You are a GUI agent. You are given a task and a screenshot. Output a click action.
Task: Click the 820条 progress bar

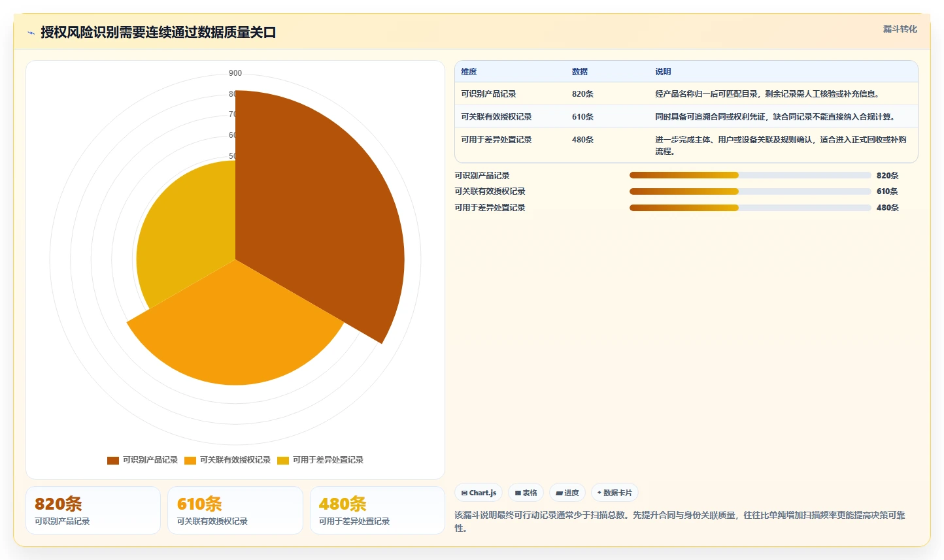750,175
